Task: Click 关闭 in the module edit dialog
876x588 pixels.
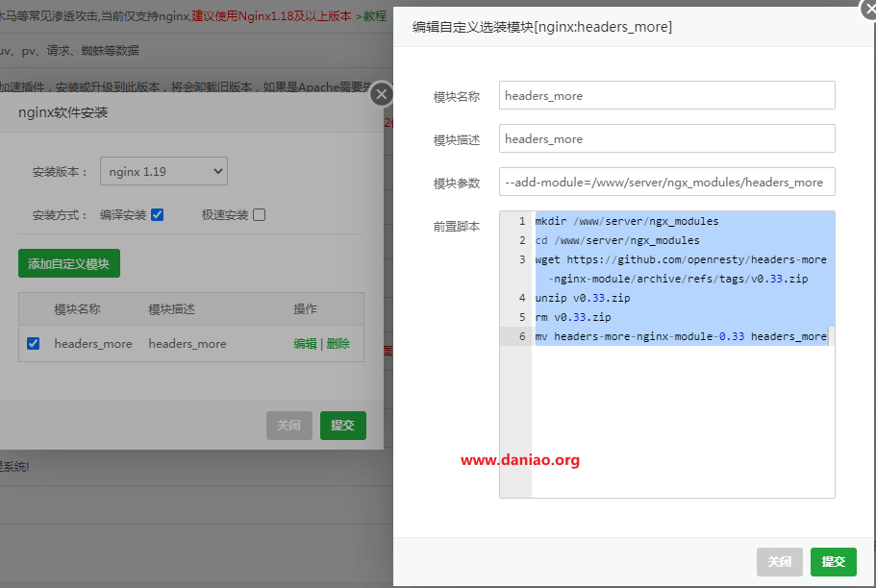Action: click(779, 562)
